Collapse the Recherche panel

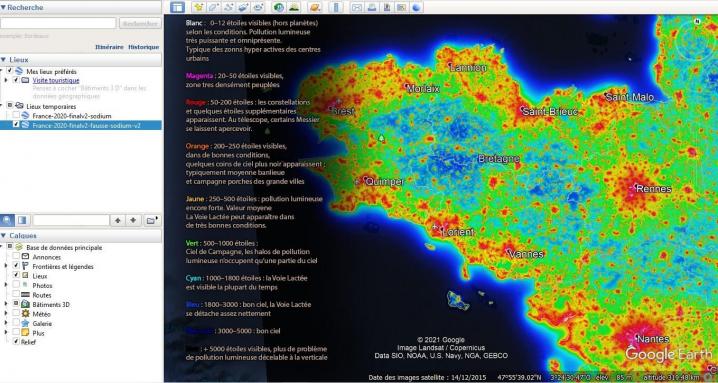(x=3, y=7)
